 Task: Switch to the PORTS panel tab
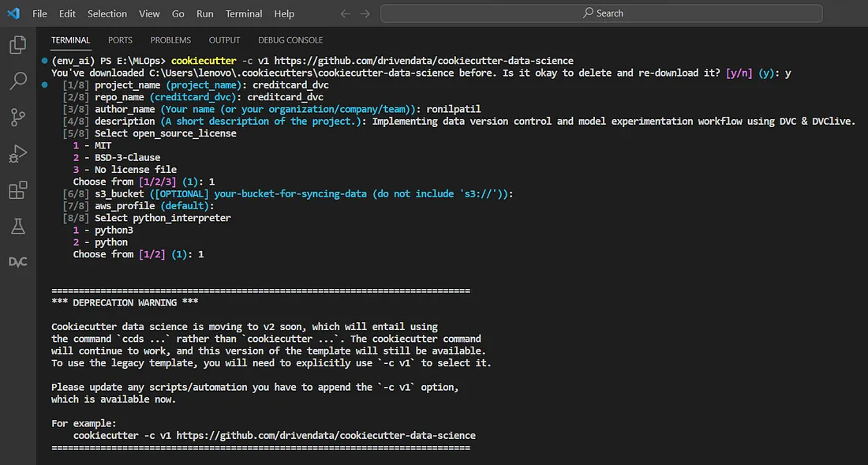[120, 39]
